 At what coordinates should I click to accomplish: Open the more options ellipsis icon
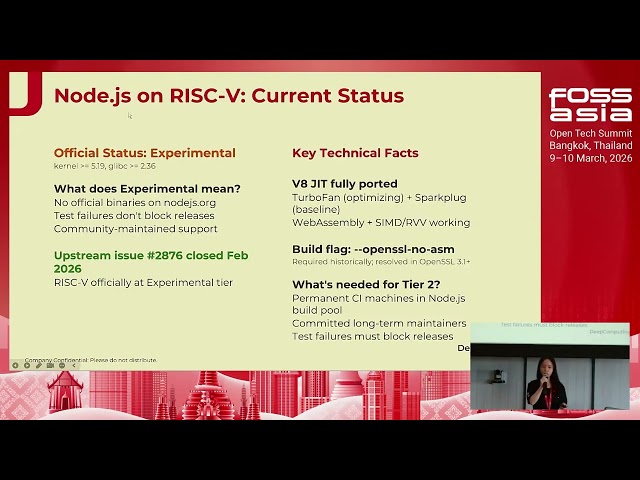62,365
